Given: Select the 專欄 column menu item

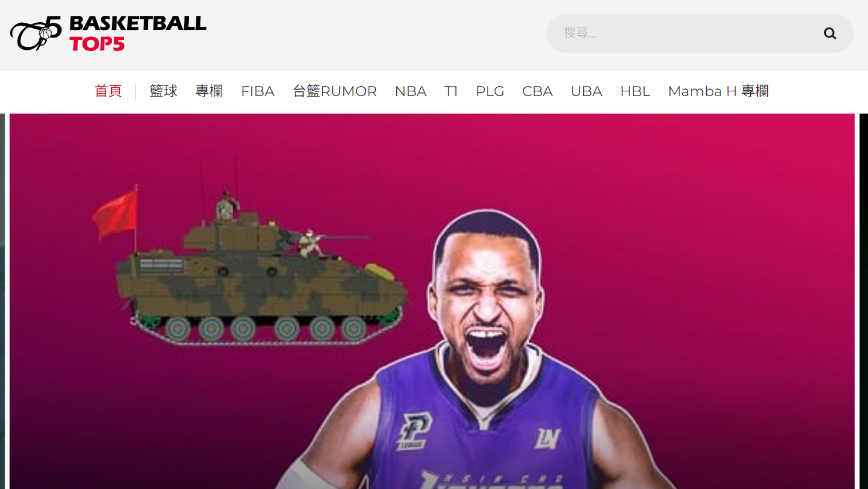Looking at the screenshot, I should pyautogui.click(x=209, y=91).
